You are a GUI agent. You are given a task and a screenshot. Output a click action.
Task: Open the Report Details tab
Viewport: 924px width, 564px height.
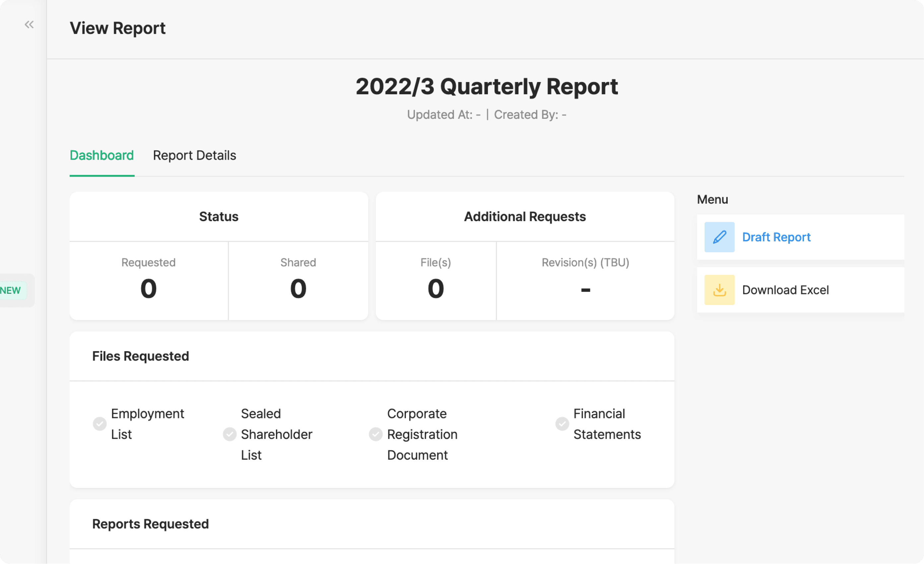tap(194, 155)
